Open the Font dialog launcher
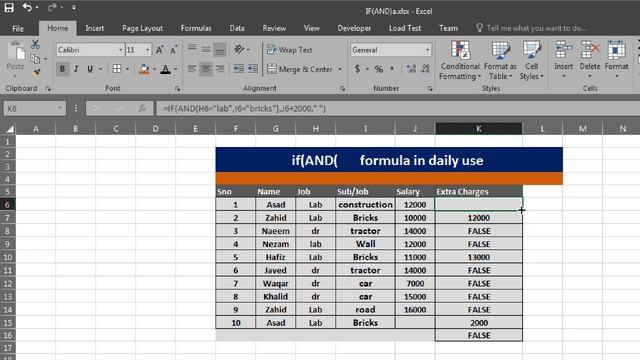The image size is (640, 360). [178, 89]
